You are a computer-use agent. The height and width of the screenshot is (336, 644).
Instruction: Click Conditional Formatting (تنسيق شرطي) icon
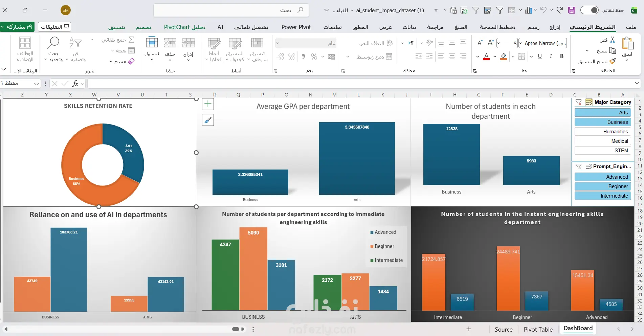click(257, 43)
